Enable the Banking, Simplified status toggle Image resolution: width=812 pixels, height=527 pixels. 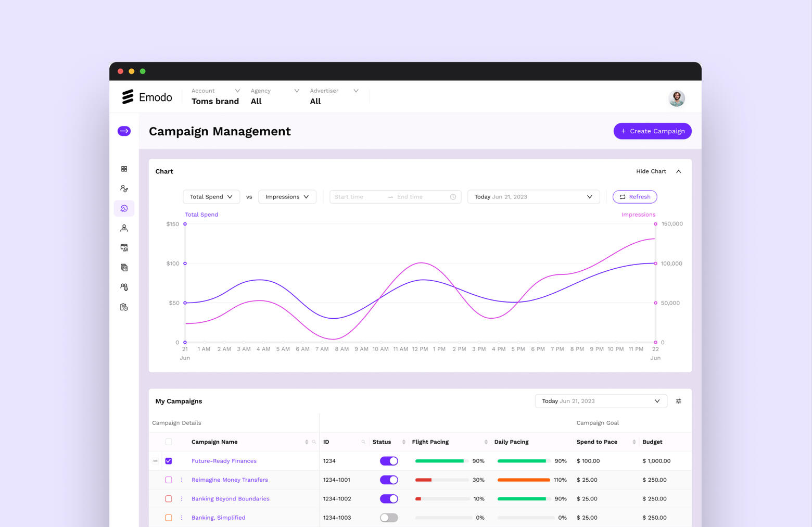[389, 518]
